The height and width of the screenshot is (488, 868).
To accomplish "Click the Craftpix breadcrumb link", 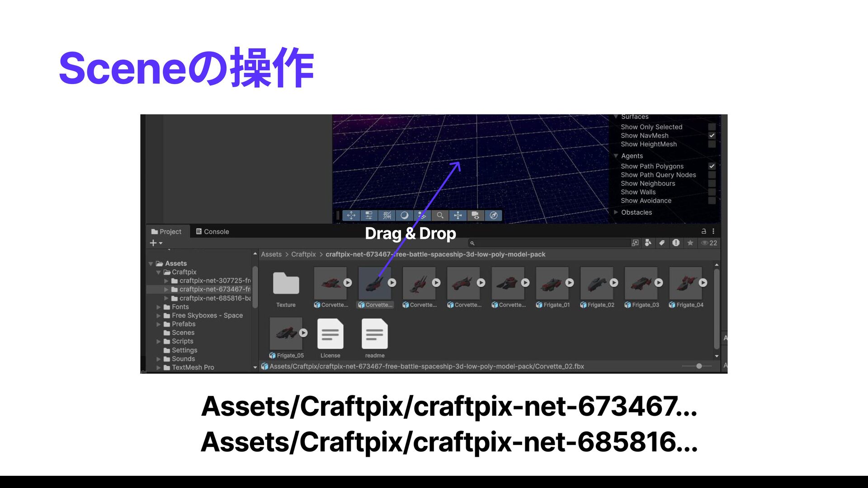I will tap(303, 254).
